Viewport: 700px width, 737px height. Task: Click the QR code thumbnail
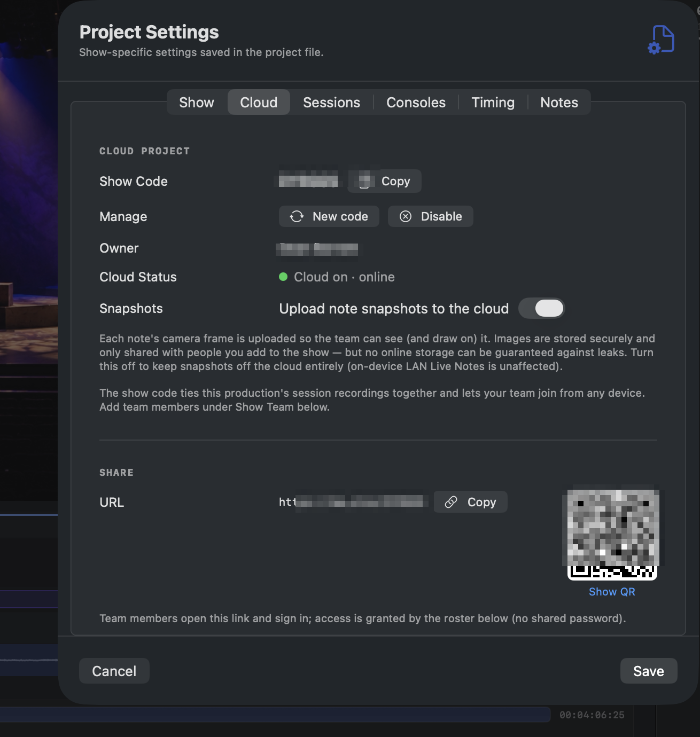tap(612, 534)
